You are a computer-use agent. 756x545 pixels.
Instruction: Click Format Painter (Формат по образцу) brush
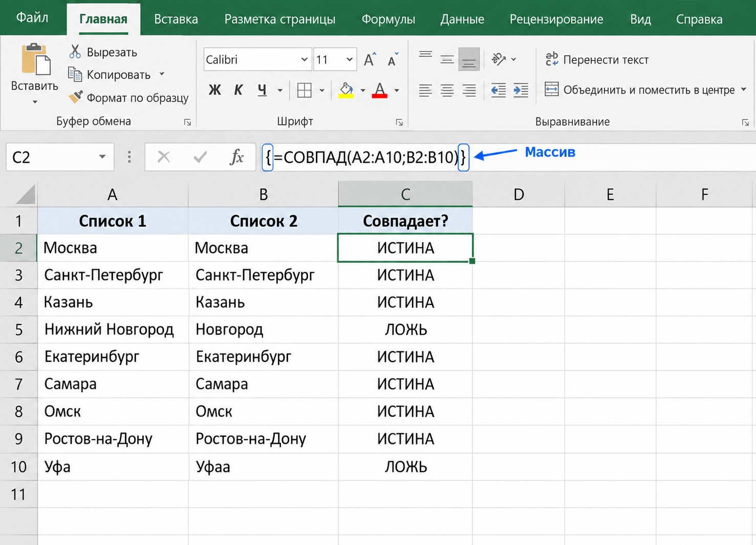(x=76, y=97)
